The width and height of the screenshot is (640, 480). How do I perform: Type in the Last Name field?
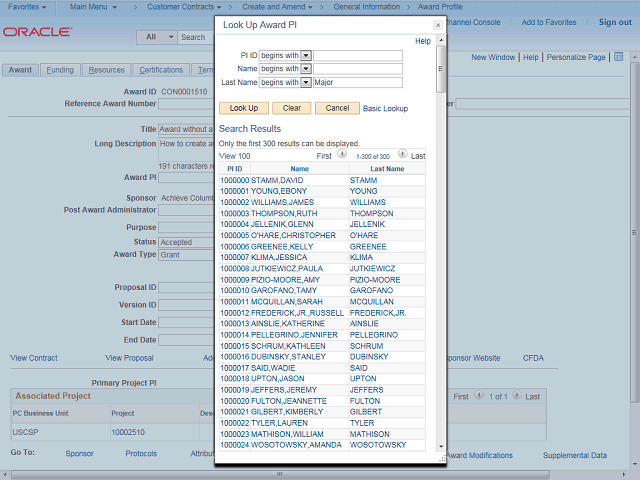point(357,82)
